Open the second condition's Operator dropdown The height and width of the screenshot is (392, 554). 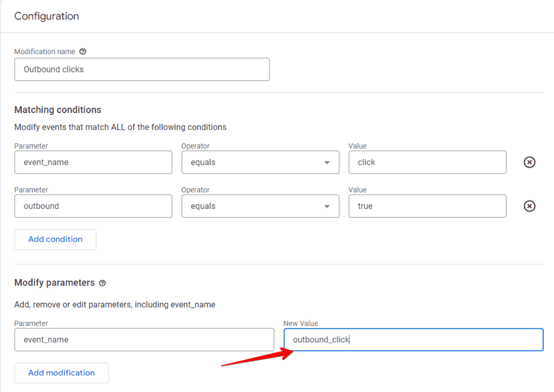[x=260, y=206]
